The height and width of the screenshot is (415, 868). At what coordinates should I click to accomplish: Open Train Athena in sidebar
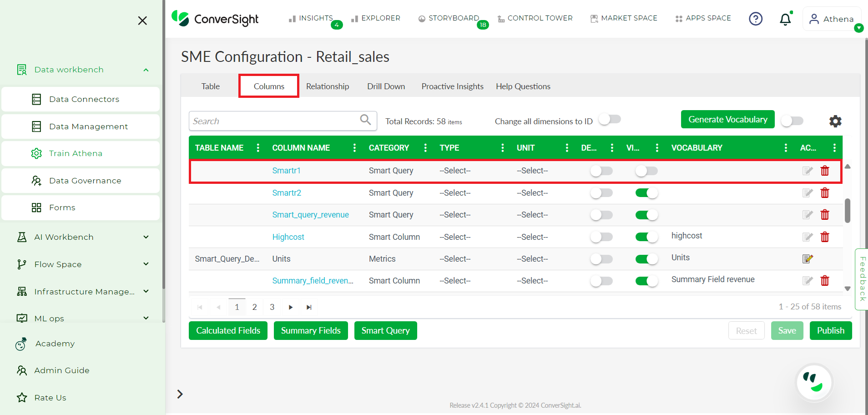81,153
